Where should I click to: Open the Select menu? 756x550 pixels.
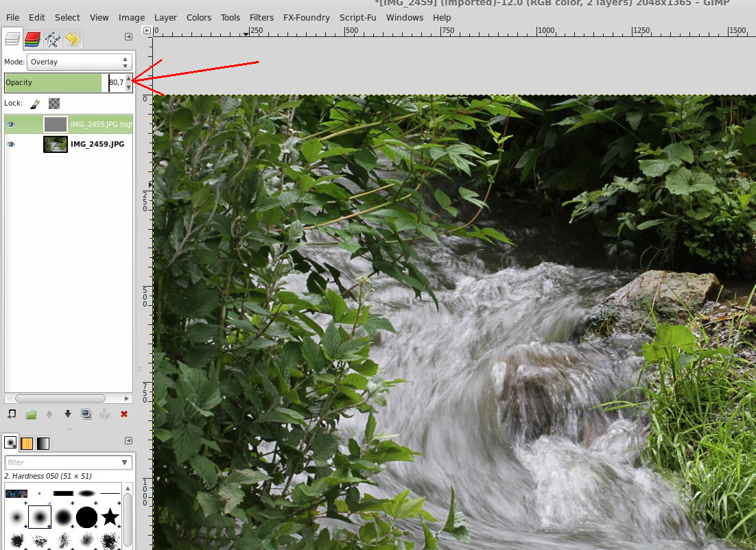[67, 17]
